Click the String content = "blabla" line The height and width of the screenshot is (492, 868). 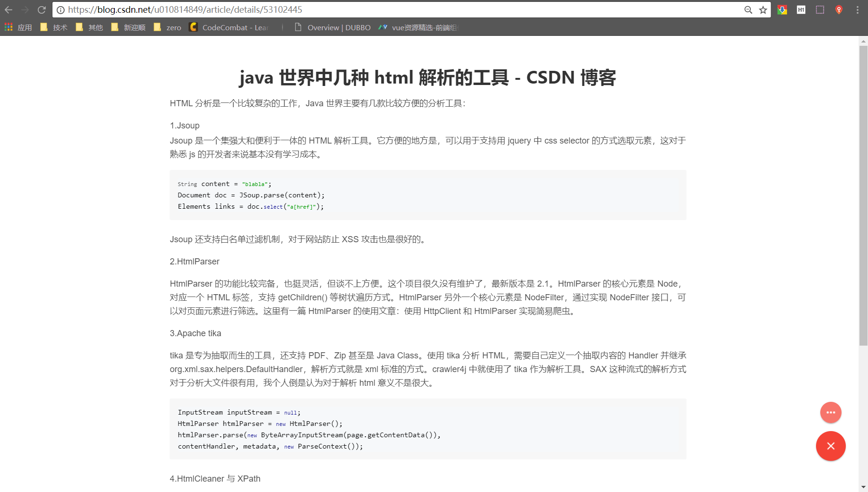coord(224,184)
